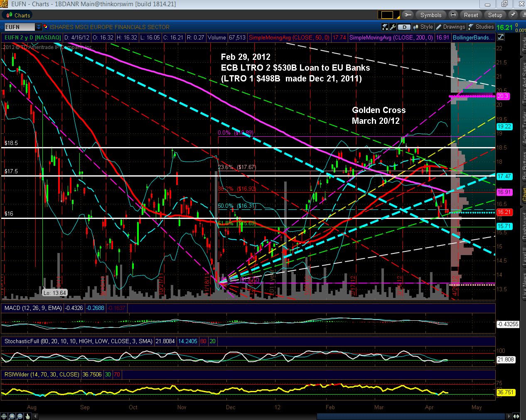Open the Active Trader side tab
This screenshot has height=420, width=526.
tap(524, 127)
